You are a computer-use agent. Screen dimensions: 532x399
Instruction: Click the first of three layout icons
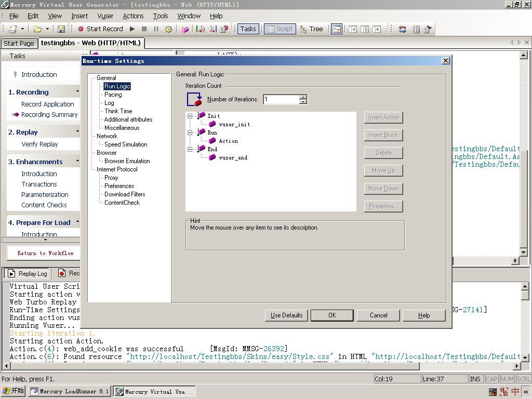[x=353, y=29]
